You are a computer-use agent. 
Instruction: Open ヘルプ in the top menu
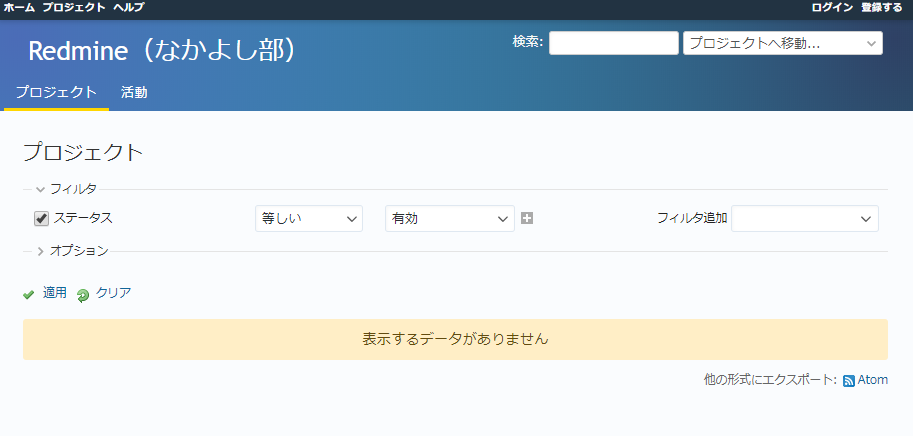[x=129, y=7]
